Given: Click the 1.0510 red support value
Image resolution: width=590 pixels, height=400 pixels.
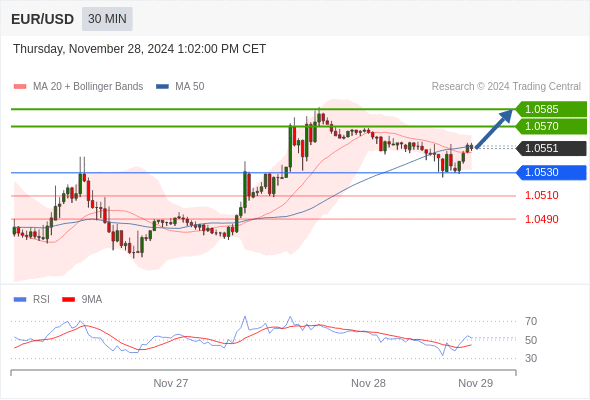Looking at the screenshot, I should point(541,195).
